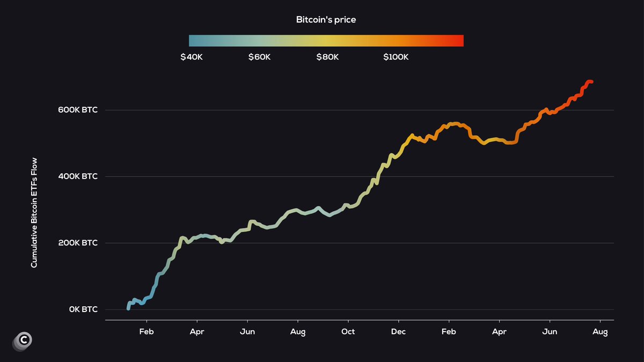Click the circular C logo icon
Image resolution: width=644 pixels, height=362 pixels.
pos(23,341)
